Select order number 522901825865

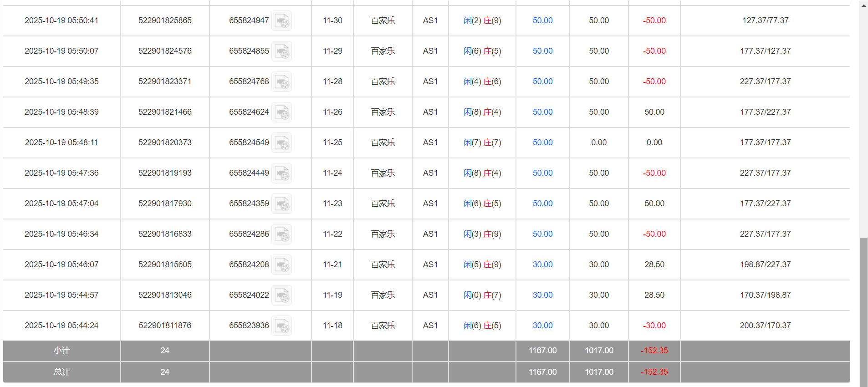point(165,20)
